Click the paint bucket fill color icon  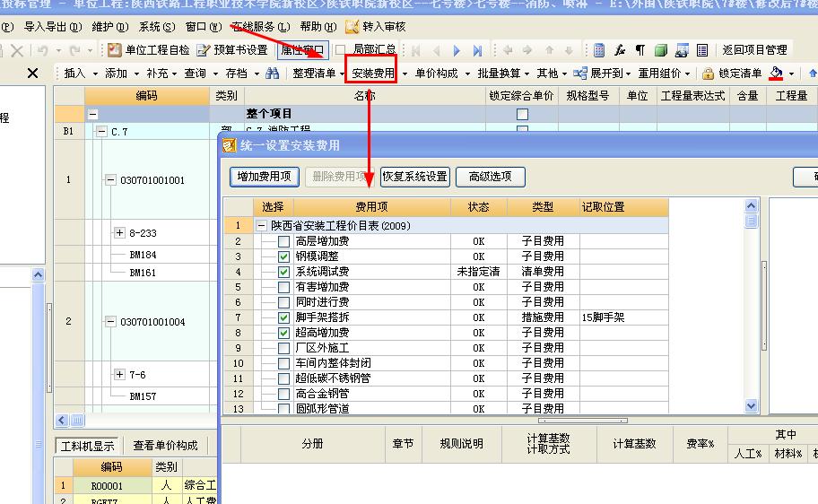point(776,73)
